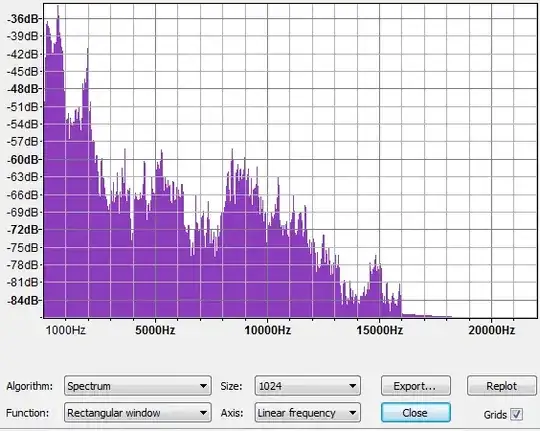Screen dimensions: 540x431
Task: Click the Axis: label
Action: pyautogui.click(x=232, y=413)
